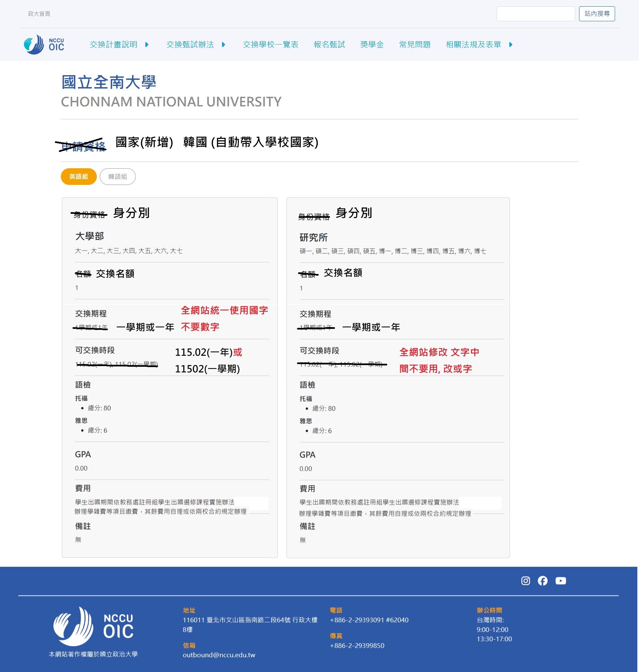Image resolution: width=639 pixels, height=672 pixels.
Task: Click 備註 heading in the 研究所 card
Action: [x=307, y=526]
